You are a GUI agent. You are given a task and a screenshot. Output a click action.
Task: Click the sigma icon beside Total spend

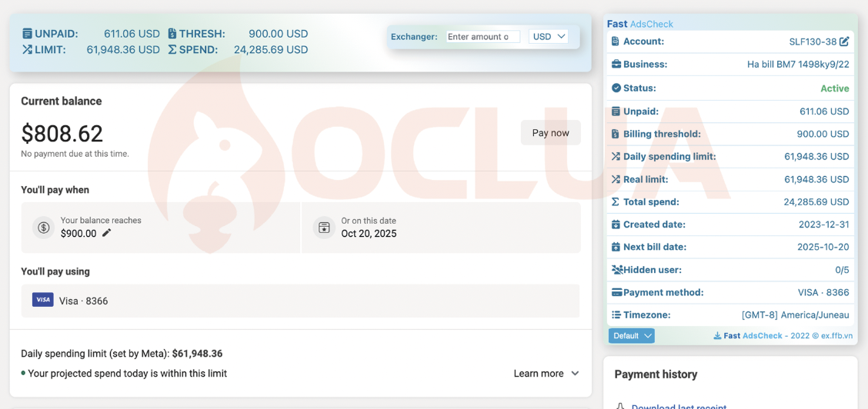click(x=616, y=201)
